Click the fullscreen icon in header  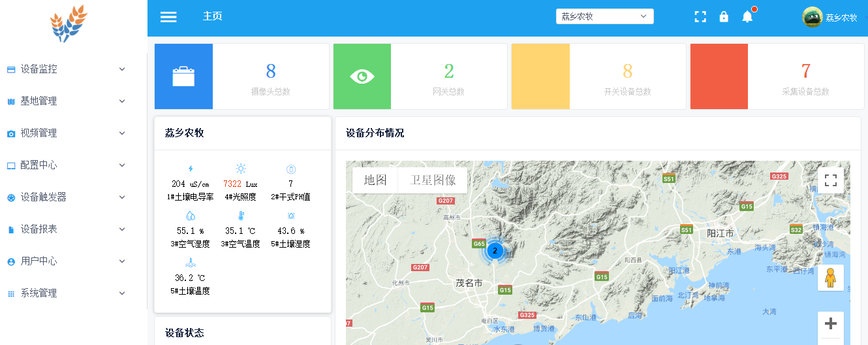700,17
